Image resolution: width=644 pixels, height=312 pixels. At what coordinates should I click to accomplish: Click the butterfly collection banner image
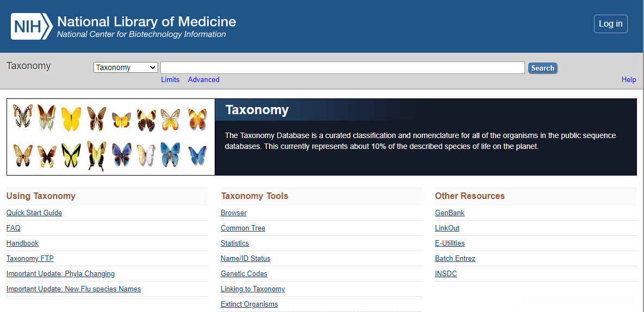pyautogui.click(x=111, y=137)
